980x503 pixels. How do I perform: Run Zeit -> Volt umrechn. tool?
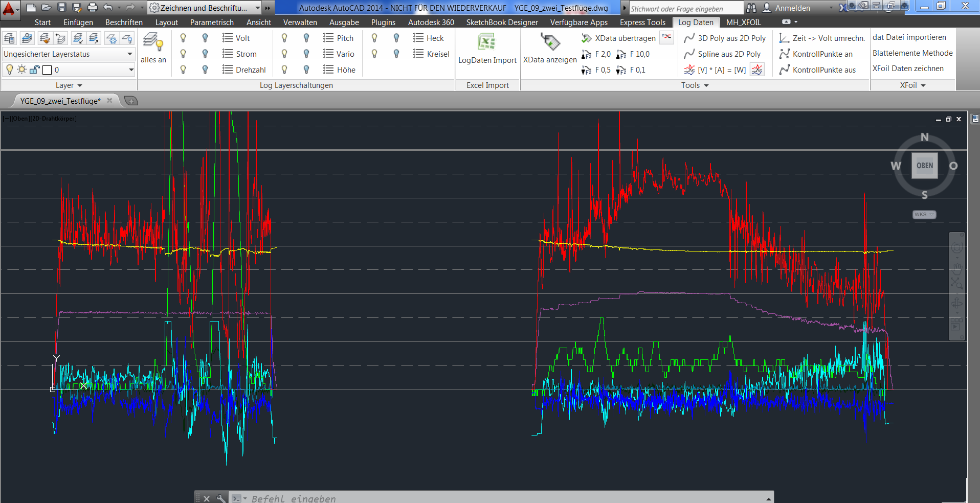tap(821, 38)
